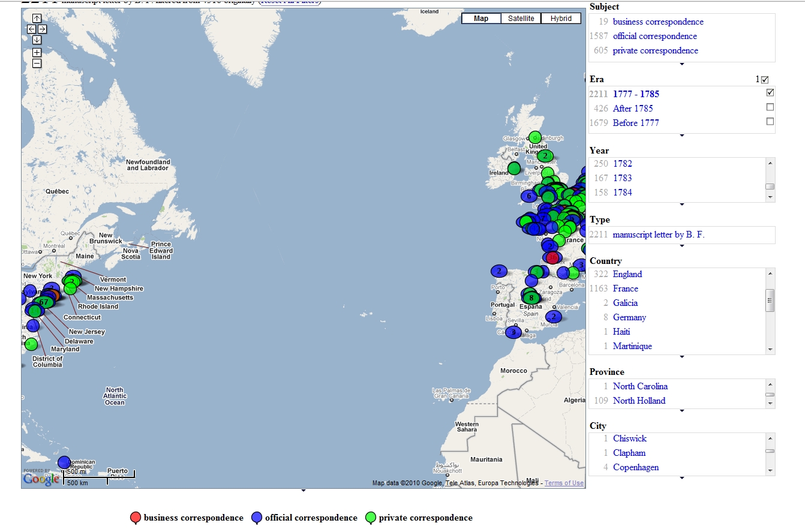Pan the map up with the arrow button
This screenshot has width=805, height=532.
(x=37, y=18)
